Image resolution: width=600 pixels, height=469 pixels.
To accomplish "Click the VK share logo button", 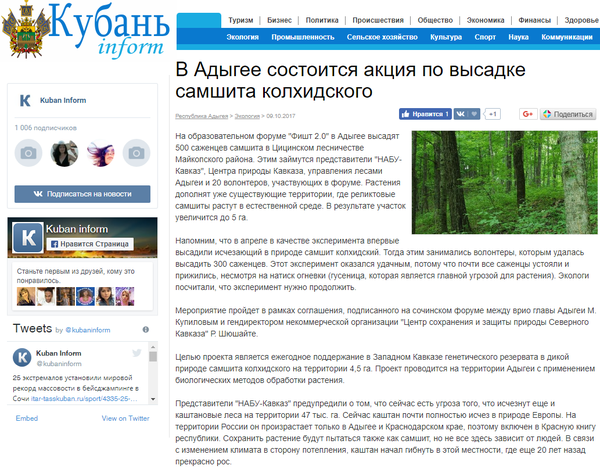I will (x=461, y=114).
